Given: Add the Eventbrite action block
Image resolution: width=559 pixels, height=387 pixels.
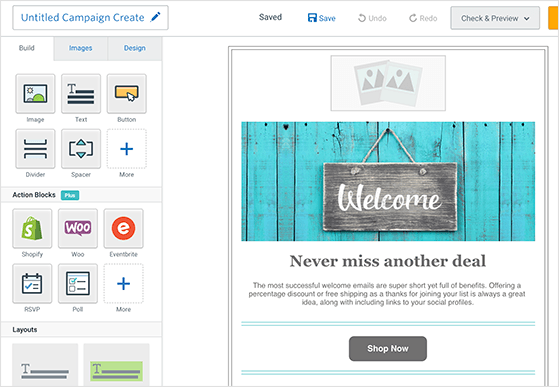Looking at the screenshot, I should point(123,228).
